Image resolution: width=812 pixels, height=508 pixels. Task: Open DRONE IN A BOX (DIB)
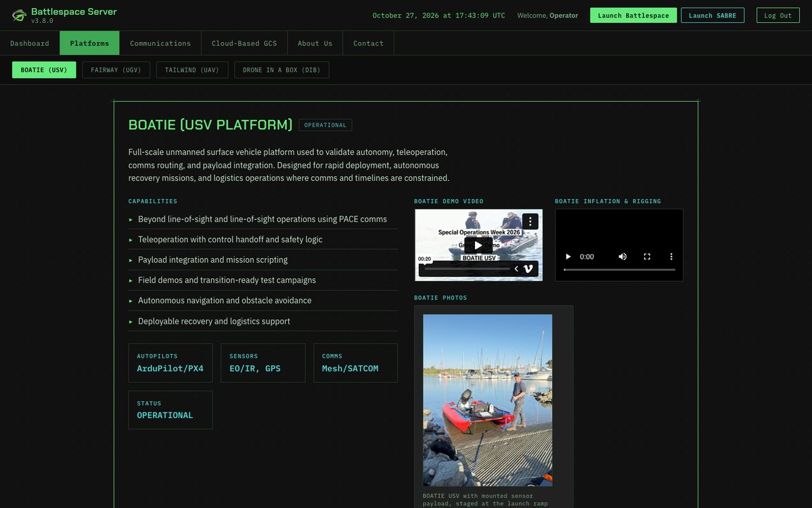coord(281,70)
